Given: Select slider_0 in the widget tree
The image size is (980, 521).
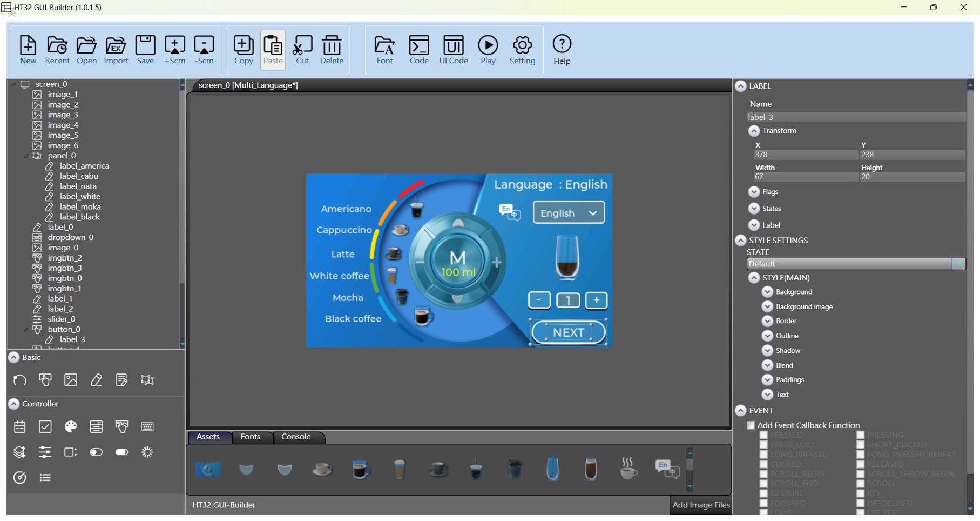Looking at the screenshot, I should (62, 319).
